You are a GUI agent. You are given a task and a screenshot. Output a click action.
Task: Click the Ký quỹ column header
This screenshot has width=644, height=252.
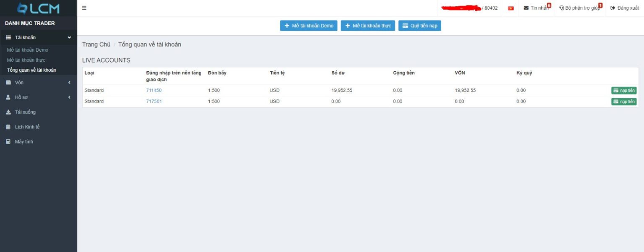click(524, 73)
